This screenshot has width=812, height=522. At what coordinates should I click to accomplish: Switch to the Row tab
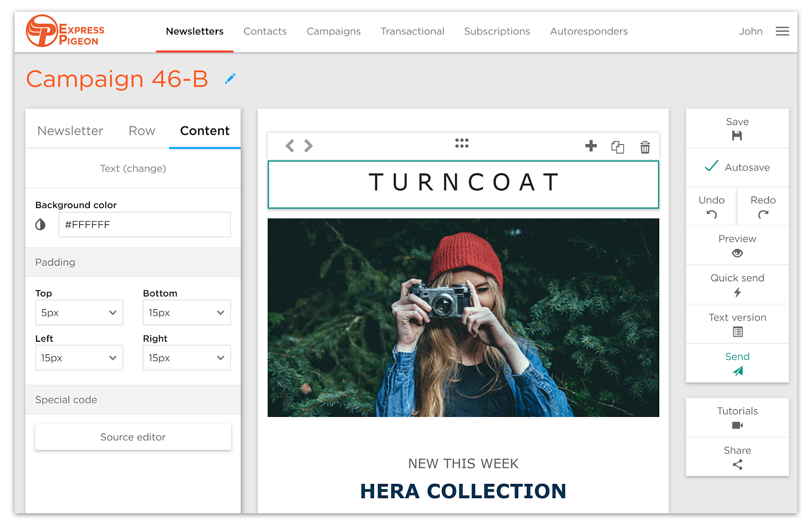point(142,131)
